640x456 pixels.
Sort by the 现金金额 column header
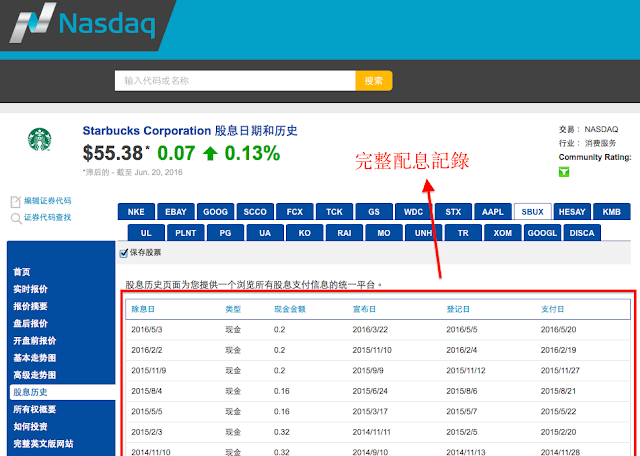290,309
